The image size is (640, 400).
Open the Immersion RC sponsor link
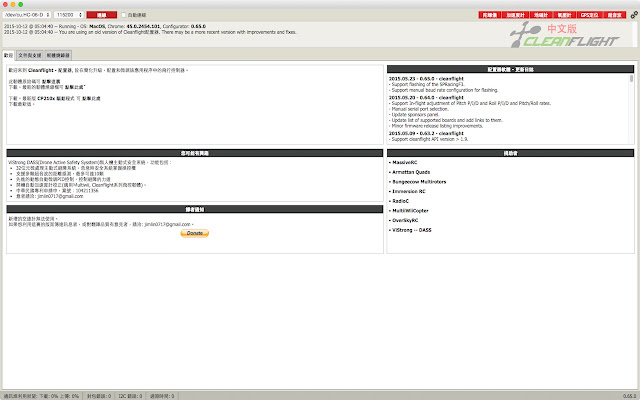[x=409, y=191]
